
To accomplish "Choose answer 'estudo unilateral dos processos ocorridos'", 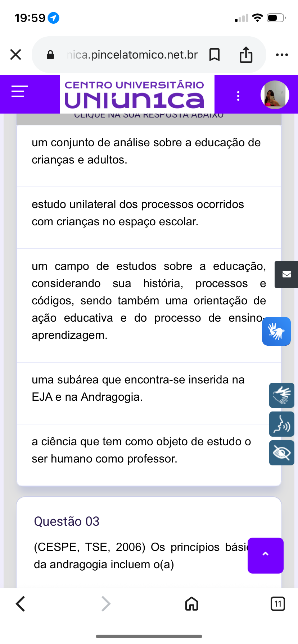I will [137, 213].
